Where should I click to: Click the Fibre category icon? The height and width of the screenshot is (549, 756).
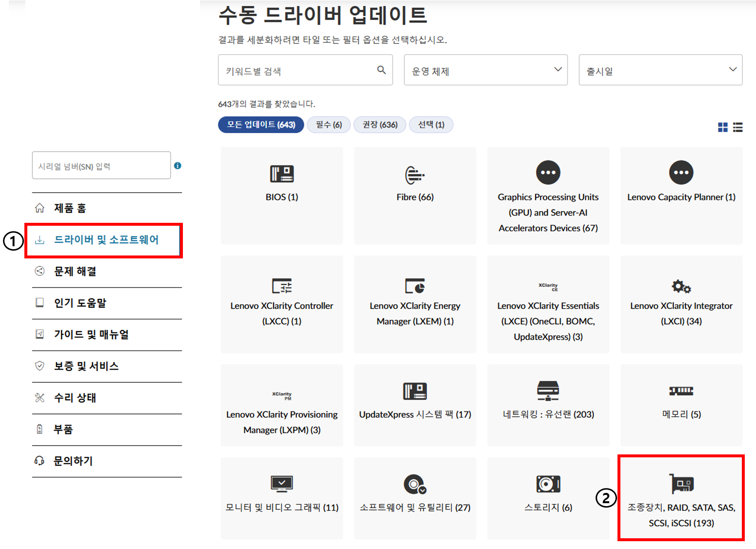pyautogui.click(x=415, y=175)
